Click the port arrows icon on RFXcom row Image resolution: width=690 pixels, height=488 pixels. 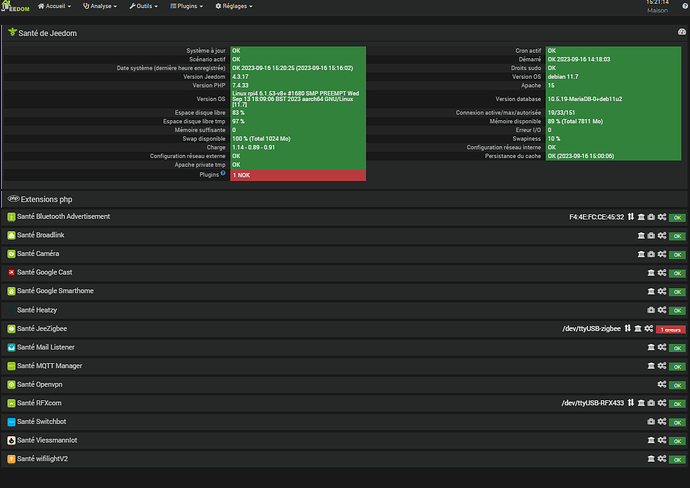click(x=631, y=403)
